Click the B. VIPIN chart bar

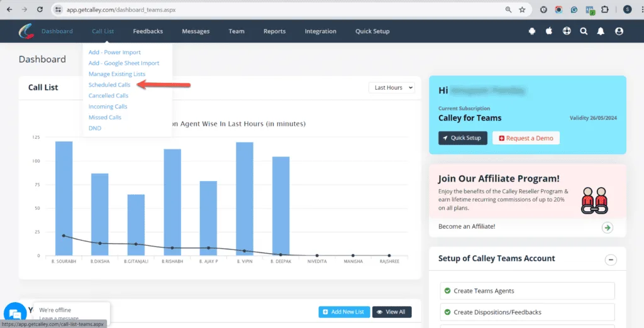[245, 199]
